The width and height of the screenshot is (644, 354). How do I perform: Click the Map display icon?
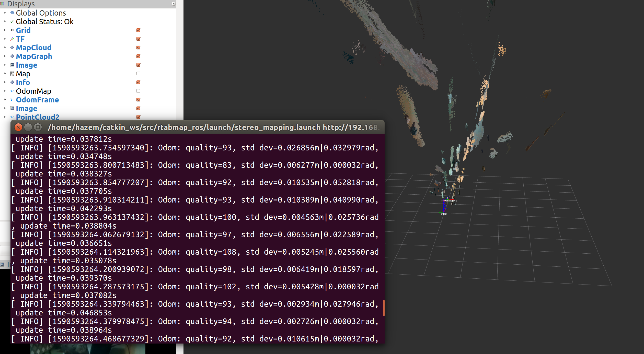click(x=12, y=74)
